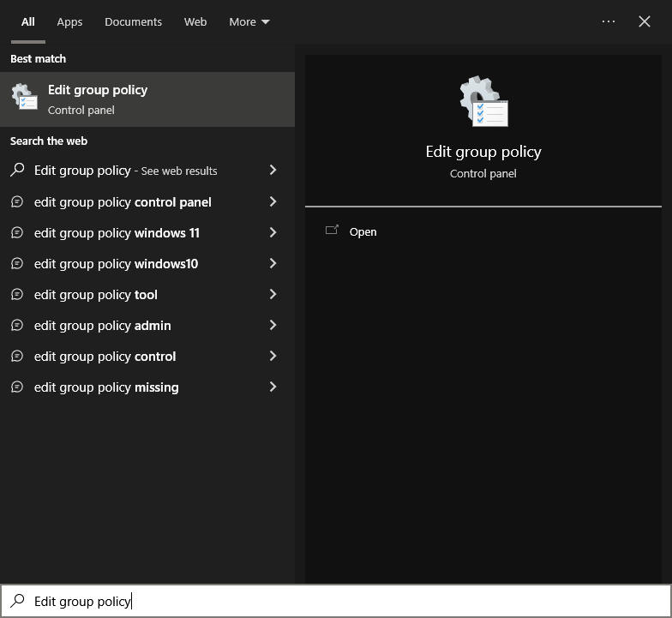Click the search text field containing Edit group policy

pyautogui.click(x=336, y=601)
